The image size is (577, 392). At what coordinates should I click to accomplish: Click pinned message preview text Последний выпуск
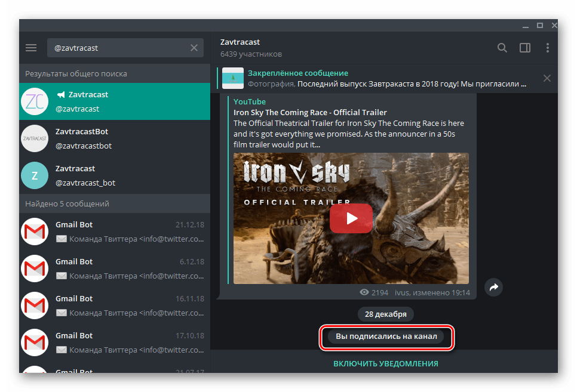(x=412, y=84)
